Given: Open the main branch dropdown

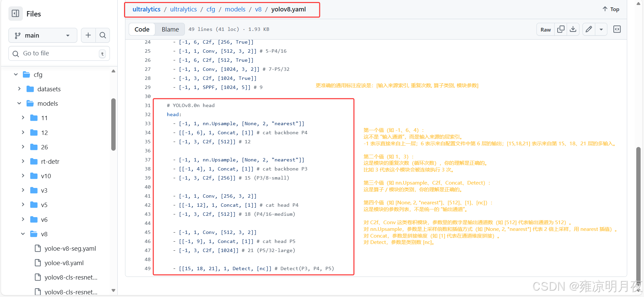Looking at the screenshot, I should click(x=43, y=35).
